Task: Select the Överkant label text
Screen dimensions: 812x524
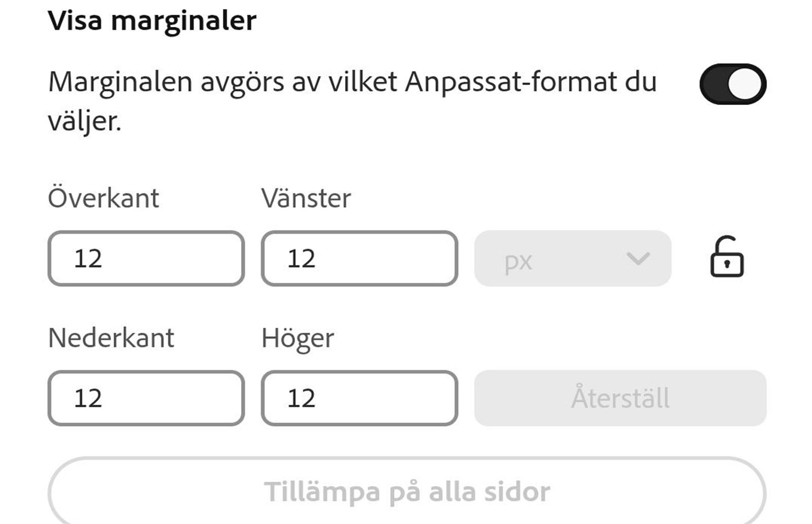Action: pyautogui.click(x=103, y=197)
